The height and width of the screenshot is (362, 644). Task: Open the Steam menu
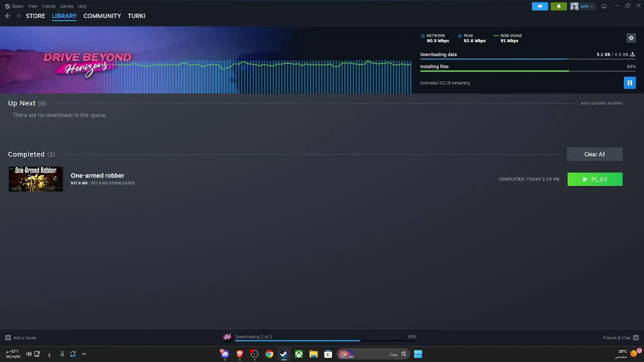[x=18, y=6]
